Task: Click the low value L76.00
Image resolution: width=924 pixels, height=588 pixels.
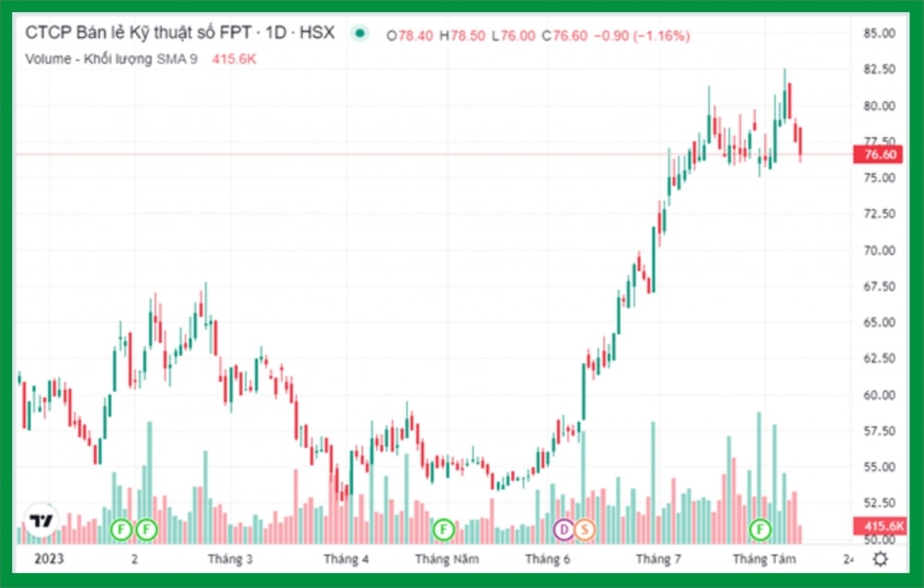Action: [514, 36]
